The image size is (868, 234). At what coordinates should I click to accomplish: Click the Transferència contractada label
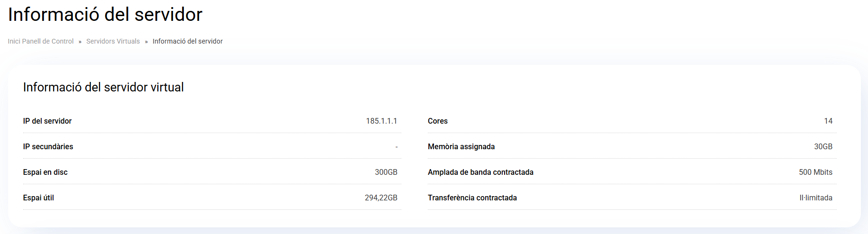click(x=472, y=198)
